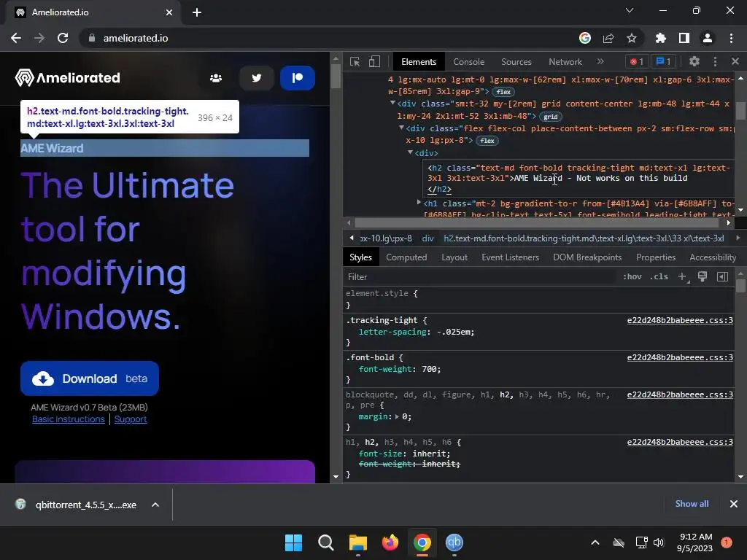Switch to the Console tab
Screen dimensions: 747x560
point(468,62)
